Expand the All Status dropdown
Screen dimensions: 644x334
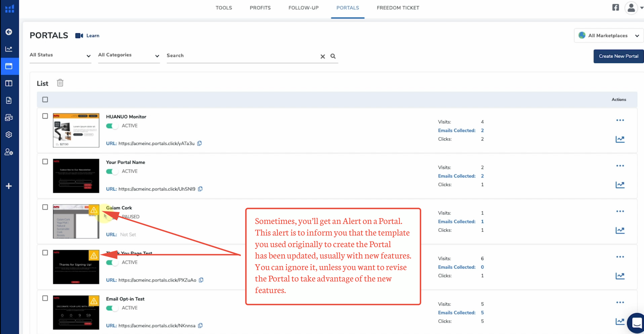[x=60, y=55]
